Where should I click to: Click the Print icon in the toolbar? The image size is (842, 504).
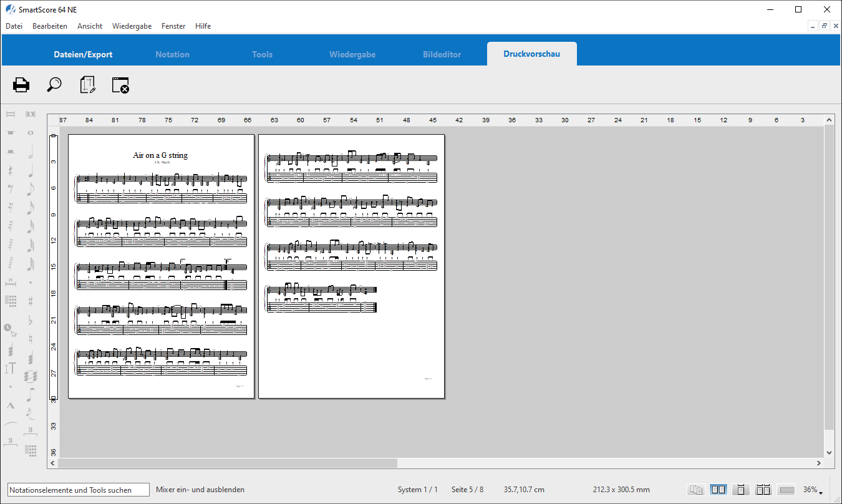[x=21, y=85]
